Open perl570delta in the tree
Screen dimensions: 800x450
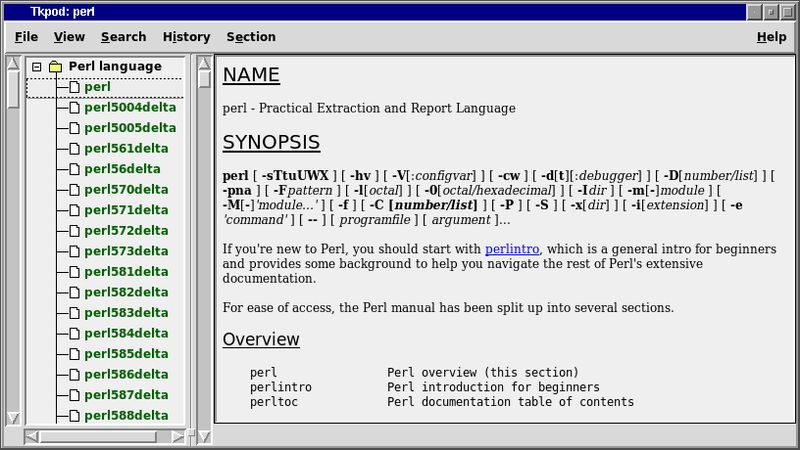126,190
